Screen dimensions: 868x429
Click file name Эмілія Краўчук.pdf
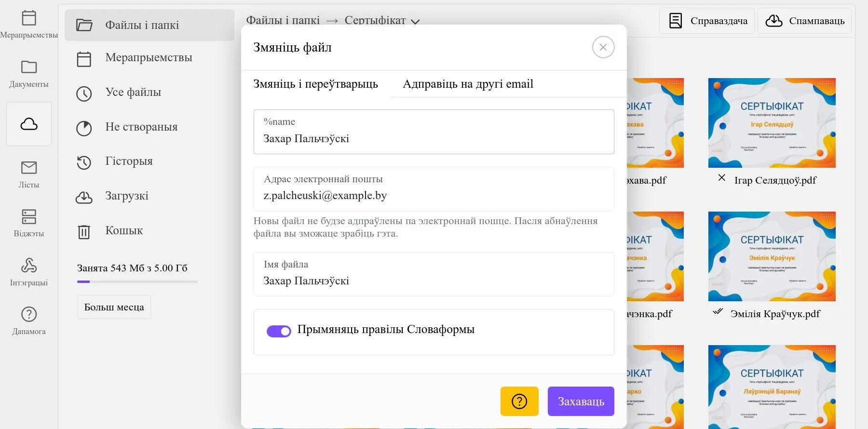point(775,314)
